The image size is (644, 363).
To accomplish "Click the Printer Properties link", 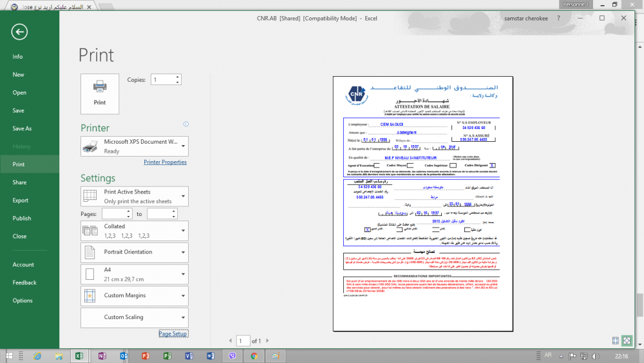I will [x=165, y=162].
